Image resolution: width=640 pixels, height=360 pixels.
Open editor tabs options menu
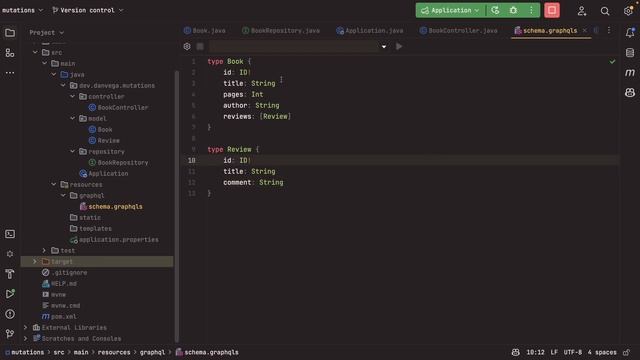[609, 31]
